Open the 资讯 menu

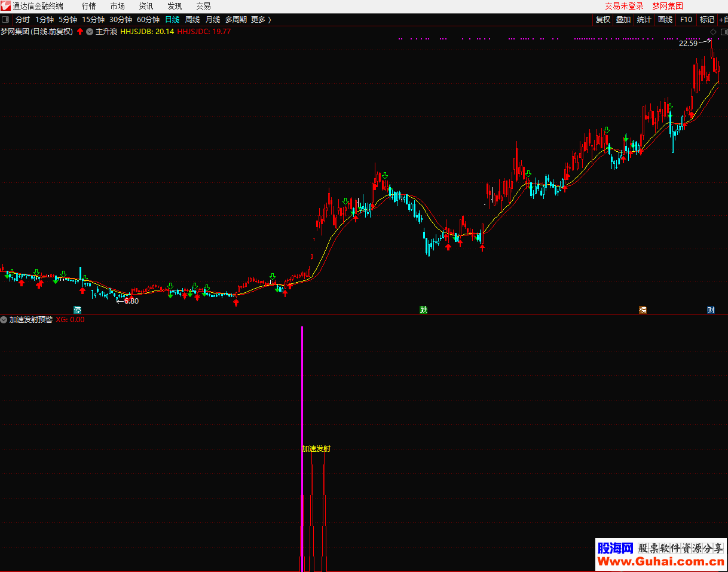pyautogui.click(x=146, y=6)
